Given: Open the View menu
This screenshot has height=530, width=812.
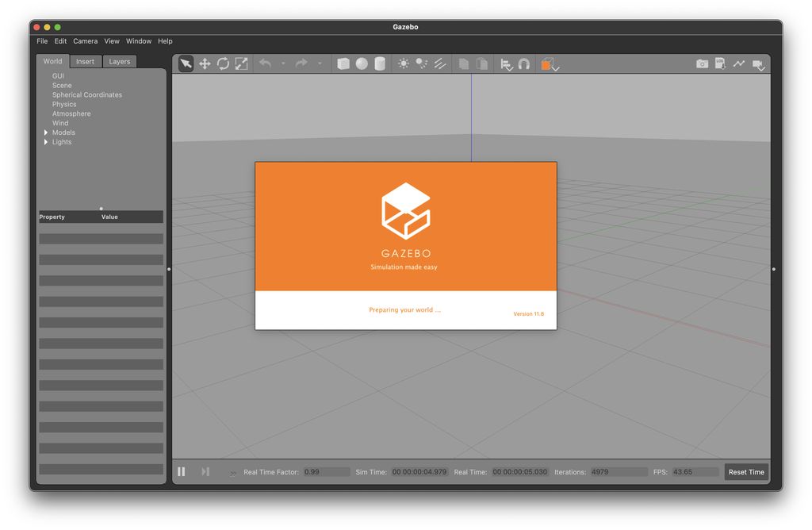Looking at the screenshot, I should click(111, 41).
